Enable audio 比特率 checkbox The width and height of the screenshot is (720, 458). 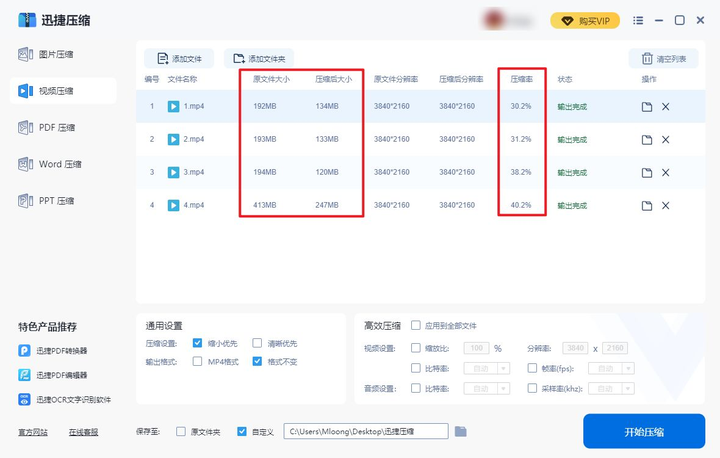(416, 388)
